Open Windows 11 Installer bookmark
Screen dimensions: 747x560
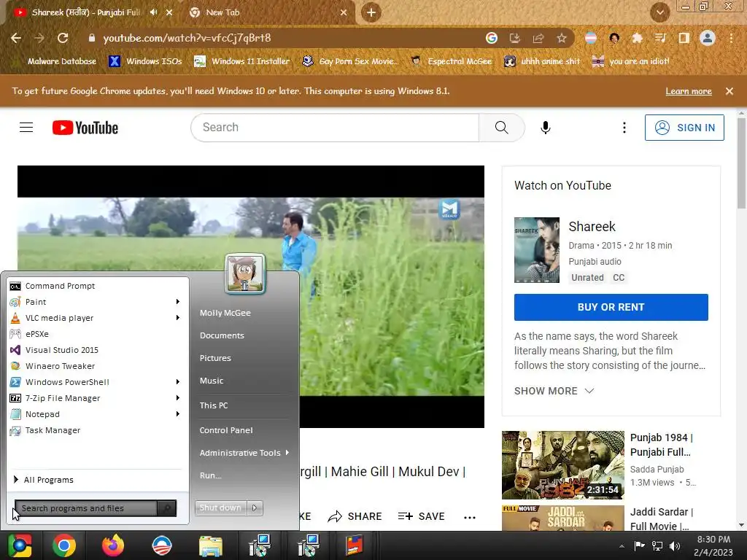[x=242, y=61]
